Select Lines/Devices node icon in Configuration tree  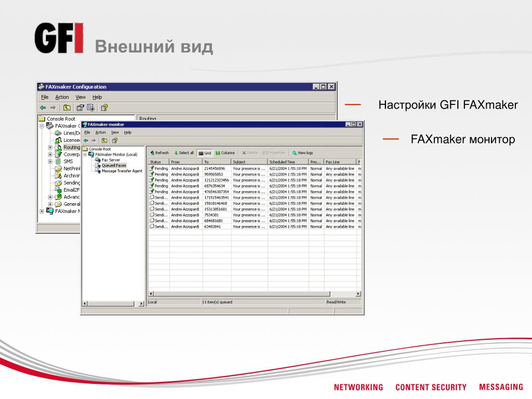(x=58, y=133)
